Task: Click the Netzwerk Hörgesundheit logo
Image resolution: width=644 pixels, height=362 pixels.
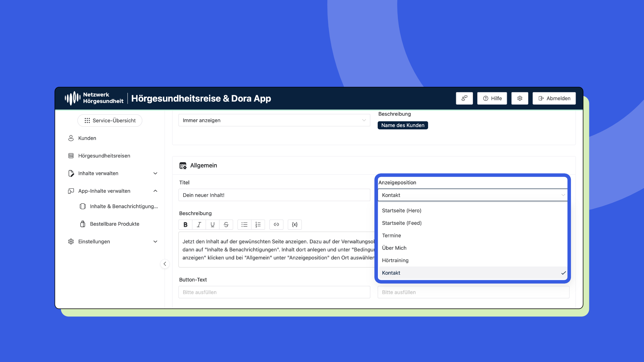Action: point(94,98)
